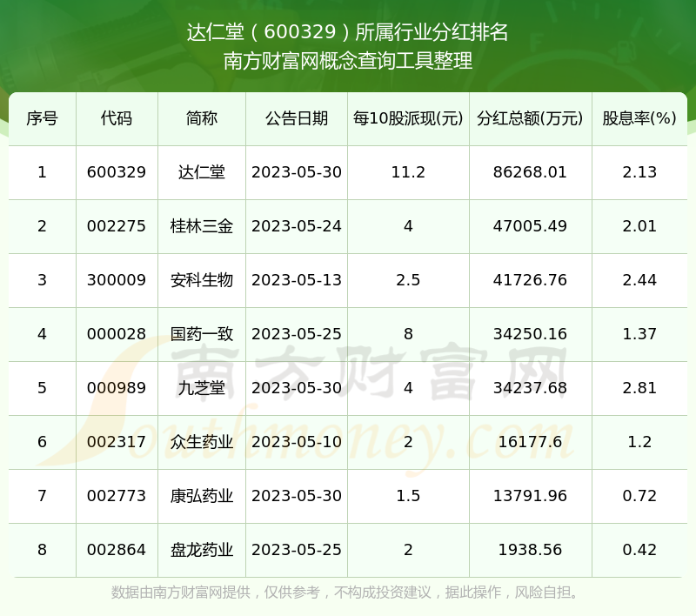Viewport: 696px width, 616px height.
Task: Select stock code 300009
Action: pyautogui.click(x=117, y=280)
